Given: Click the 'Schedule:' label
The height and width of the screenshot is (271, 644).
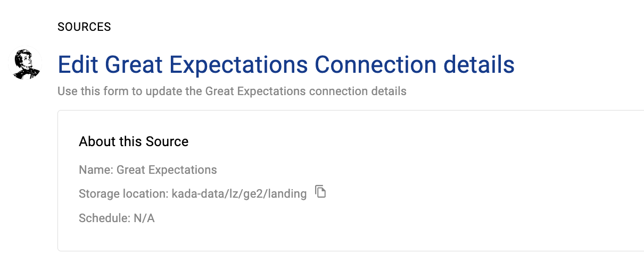Looking at the screenshot, I should click(103, 218).
